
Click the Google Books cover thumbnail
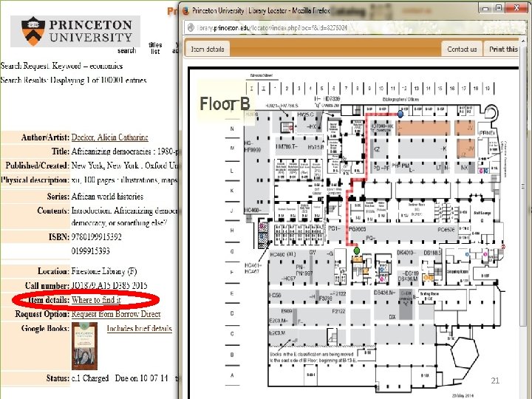[x=84, y=346]
